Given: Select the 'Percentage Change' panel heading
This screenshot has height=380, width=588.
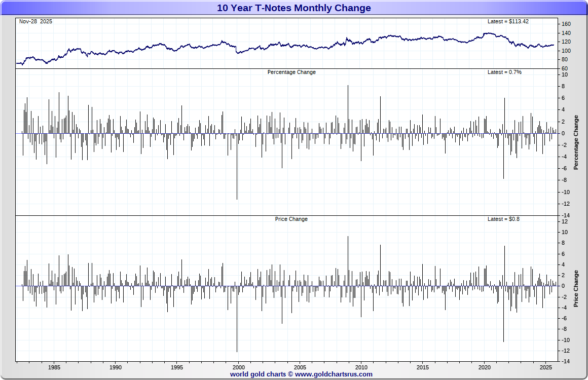Looking at the screenshot, I should tap(291, 72).
